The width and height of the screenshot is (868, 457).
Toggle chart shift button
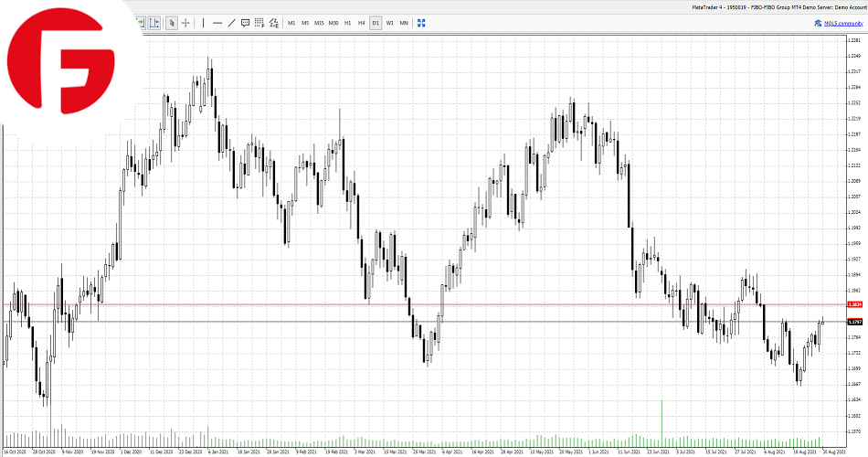(154, 23)
